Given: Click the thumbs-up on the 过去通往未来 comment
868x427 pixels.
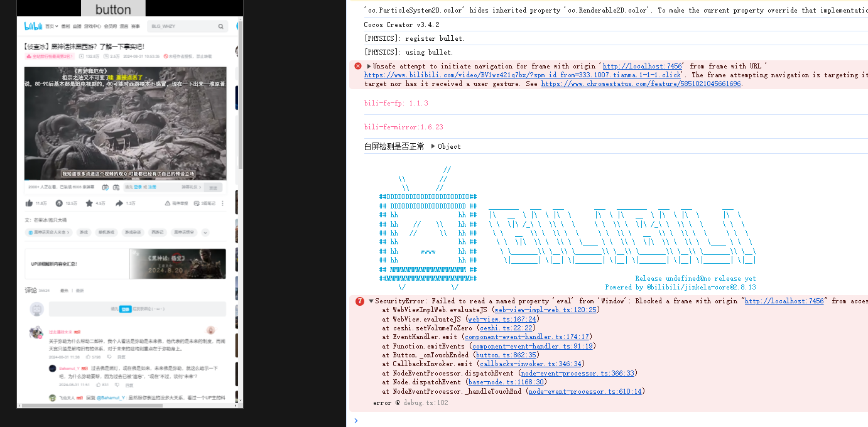Looking at the screenshot, I should (x=88, y=357).
